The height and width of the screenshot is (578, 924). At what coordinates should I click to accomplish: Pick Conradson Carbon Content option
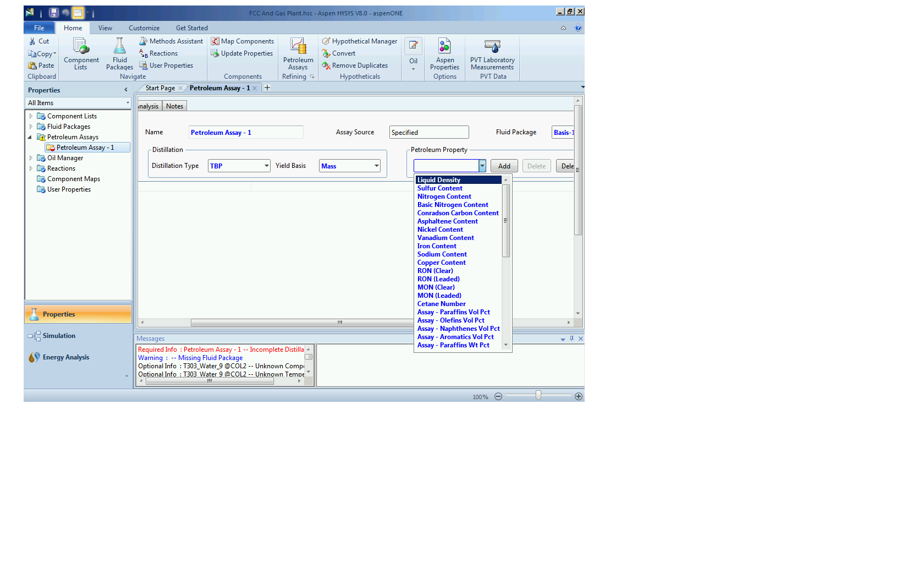click(x=458, y=213)
